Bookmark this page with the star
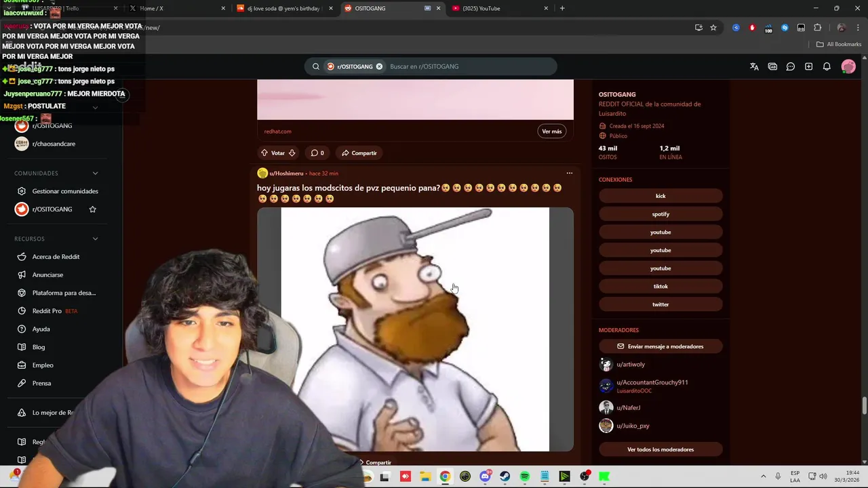 tap(713, 28)
